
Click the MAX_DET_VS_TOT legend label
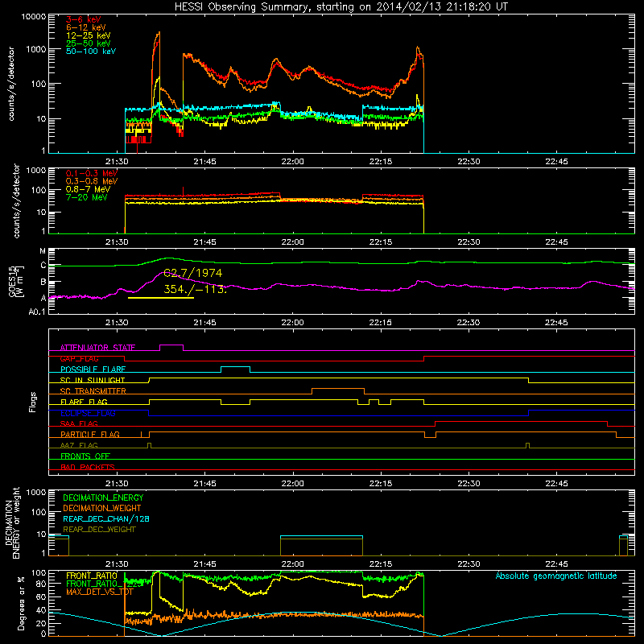click(100, 592)
